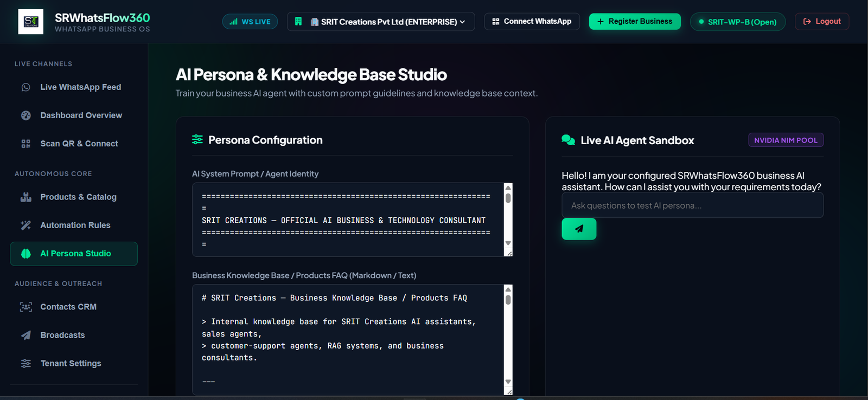This screenshot has height=400, width=868.
Task: Click the SRWhatsFlow360 brand title
Action: 103,18
